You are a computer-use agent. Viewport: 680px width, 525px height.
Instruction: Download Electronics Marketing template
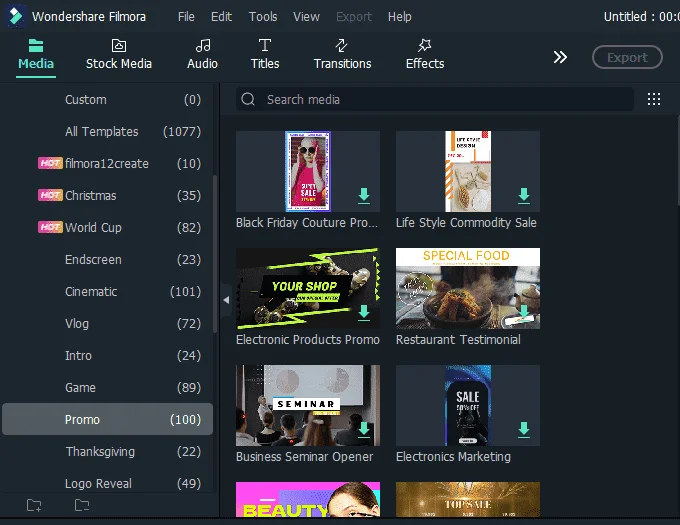pyautogui.click(x=524, y=430)
